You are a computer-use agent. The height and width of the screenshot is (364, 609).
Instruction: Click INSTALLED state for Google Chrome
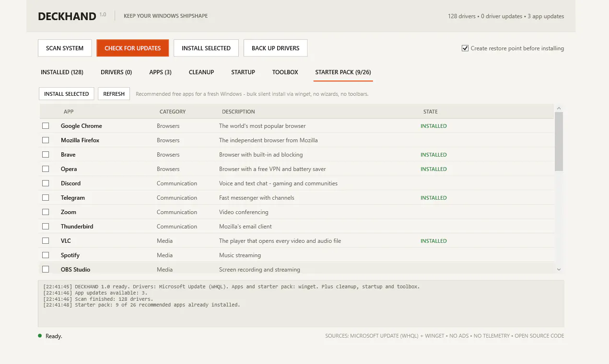tap(433, 126)
